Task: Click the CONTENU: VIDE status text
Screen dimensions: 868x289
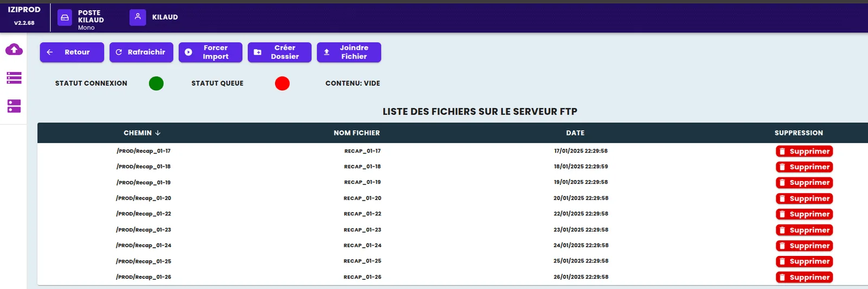Action: (x=353, y=84)
